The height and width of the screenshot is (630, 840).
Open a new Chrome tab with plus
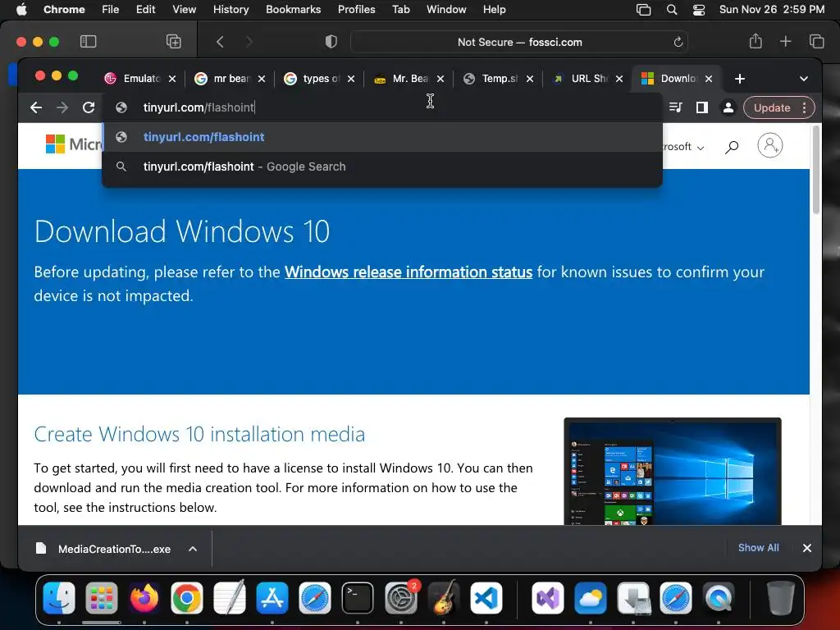[740, 79]
